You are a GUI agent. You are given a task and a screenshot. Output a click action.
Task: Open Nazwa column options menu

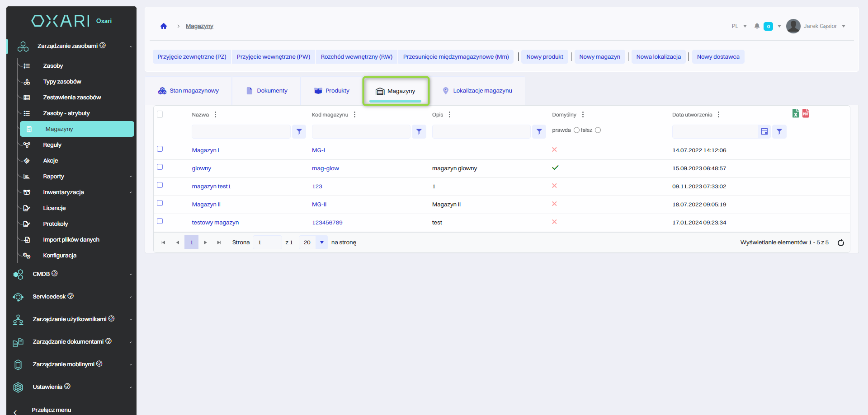tap(215, 115)
